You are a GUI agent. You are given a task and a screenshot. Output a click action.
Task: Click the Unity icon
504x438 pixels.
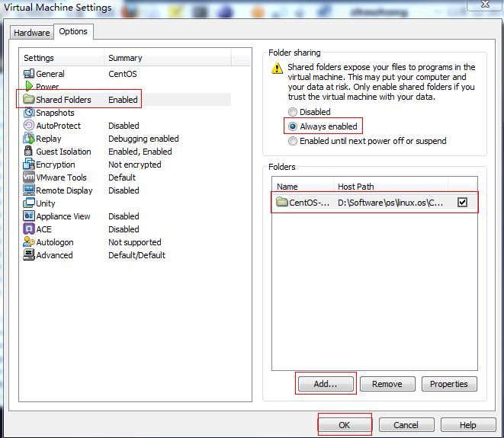tap(29, 203)
